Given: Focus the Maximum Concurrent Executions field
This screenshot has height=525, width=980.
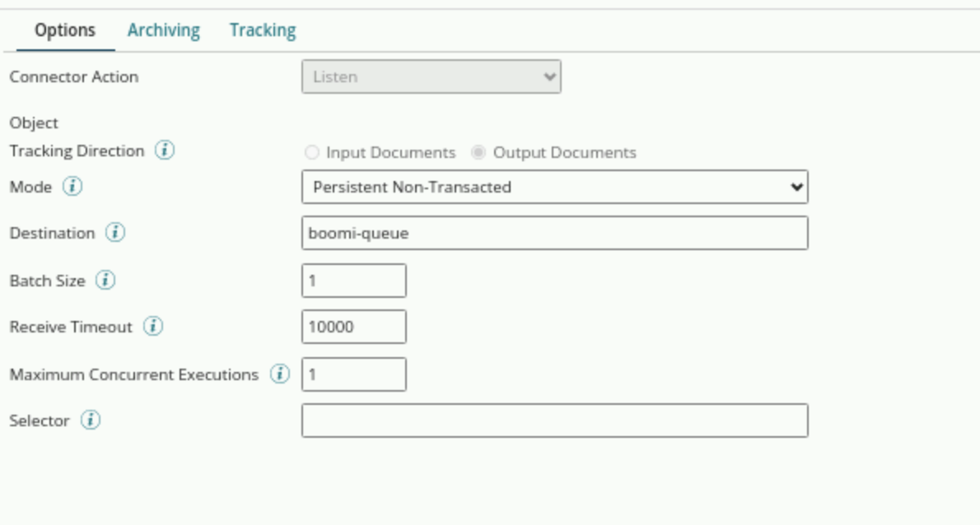Looking at the screenshot, I should tap(353, 374).
